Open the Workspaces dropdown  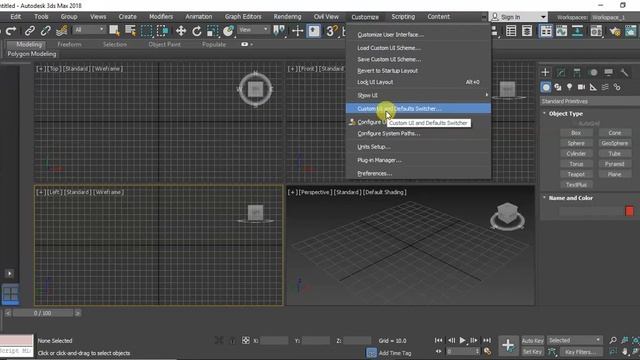[615, 17]
